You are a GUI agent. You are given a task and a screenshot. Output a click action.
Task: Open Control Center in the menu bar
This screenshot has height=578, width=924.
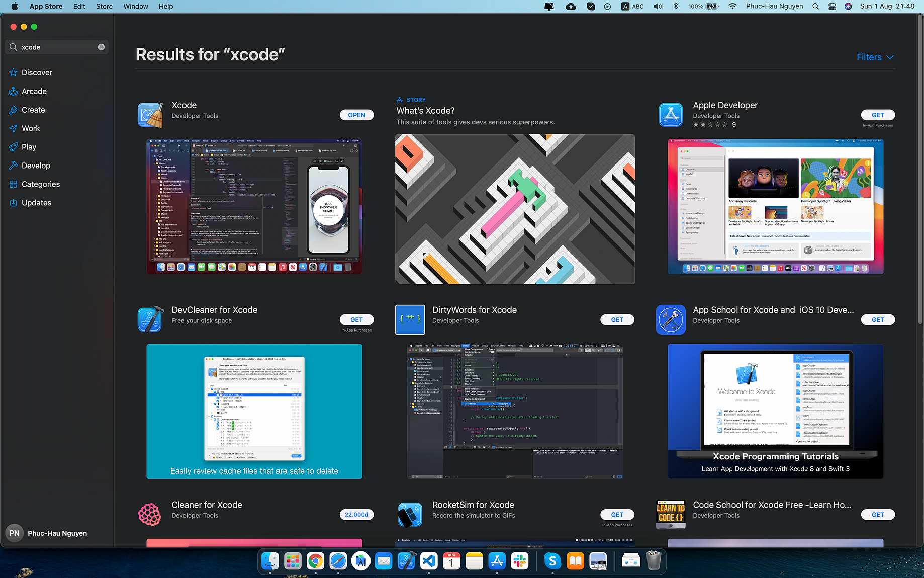pyautogui.click(x=832, y=6)
